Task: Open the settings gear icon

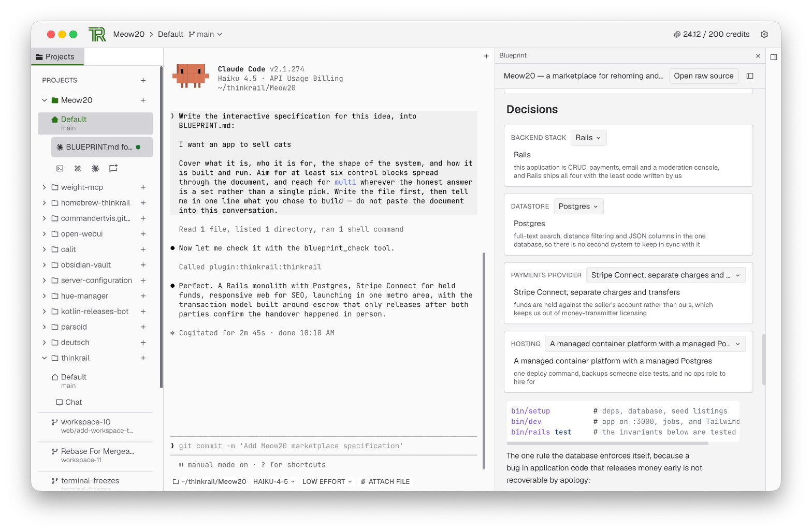Action: [x=764, y=34]
